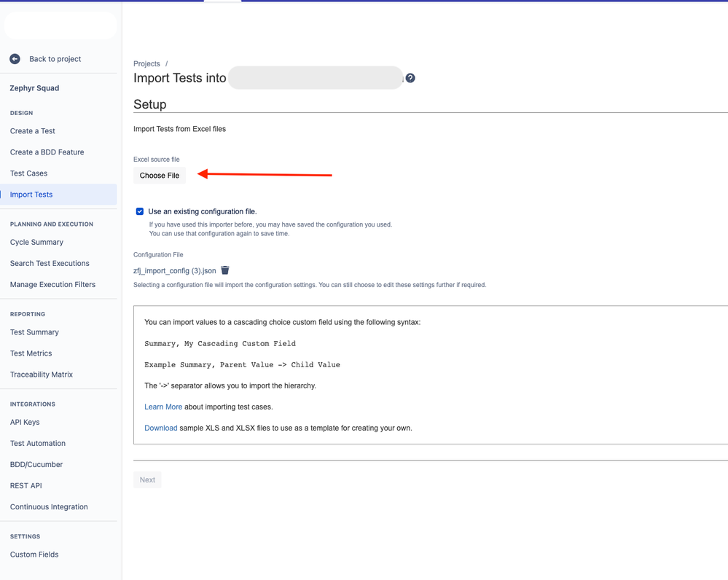Viewport: 728px width, 580px height.
Task: Open Create a Test in sidebar
Action: pyautogui.click(x=33, y=131)
